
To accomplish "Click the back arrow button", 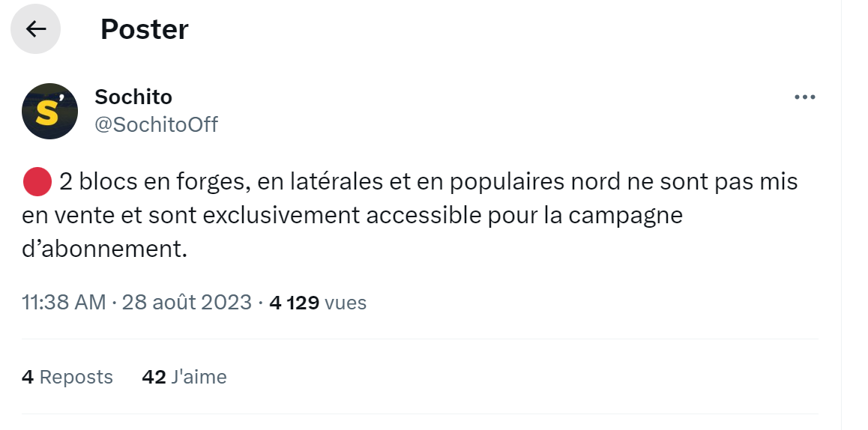I will click(35, 29).
